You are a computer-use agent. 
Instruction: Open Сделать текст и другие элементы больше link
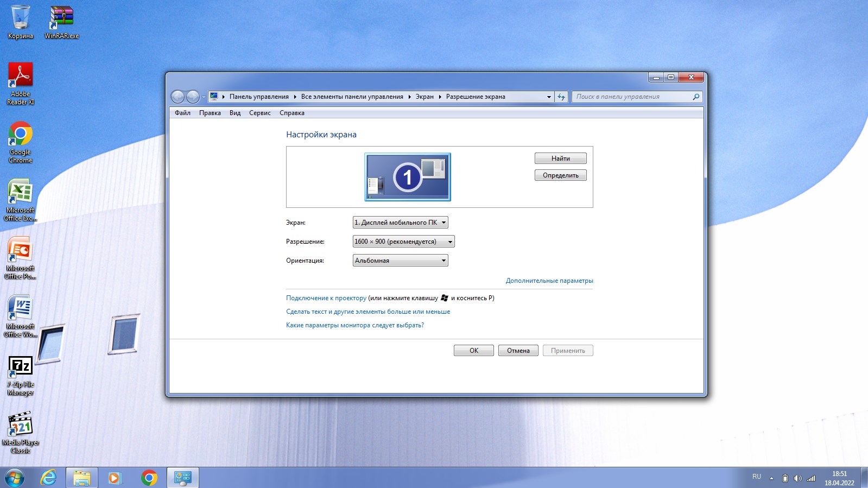tap(368, 312)
